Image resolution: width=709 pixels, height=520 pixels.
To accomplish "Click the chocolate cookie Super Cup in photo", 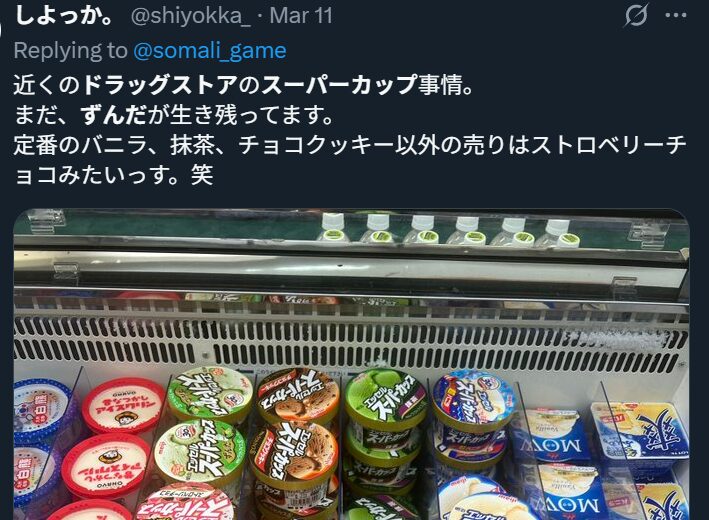I will (x=298, y=397).
